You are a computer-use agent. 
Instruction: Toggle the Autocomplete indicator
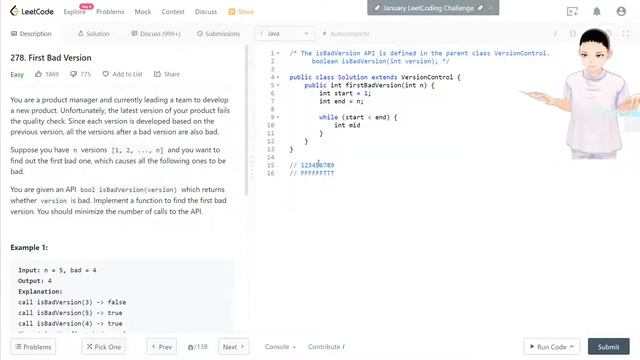pos(346,34)
